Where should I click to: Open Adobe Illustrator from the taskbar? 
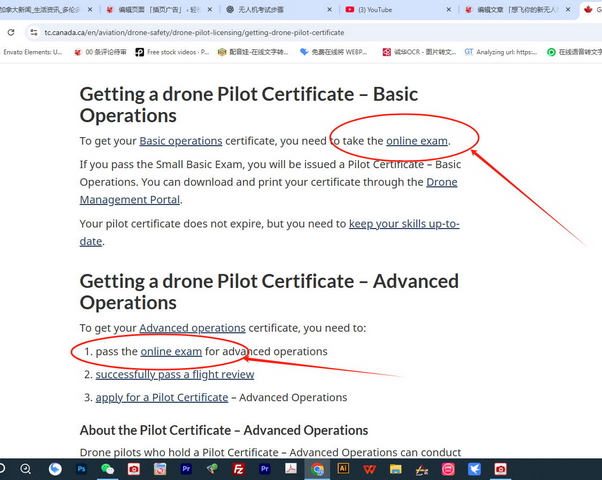343,469
